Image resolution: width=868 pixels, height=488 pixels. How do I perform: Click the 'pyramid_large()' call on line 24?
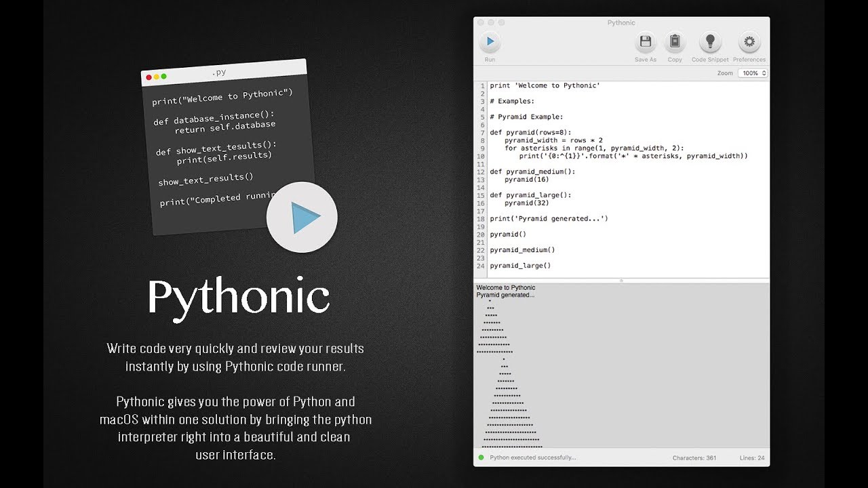point(520,266)
